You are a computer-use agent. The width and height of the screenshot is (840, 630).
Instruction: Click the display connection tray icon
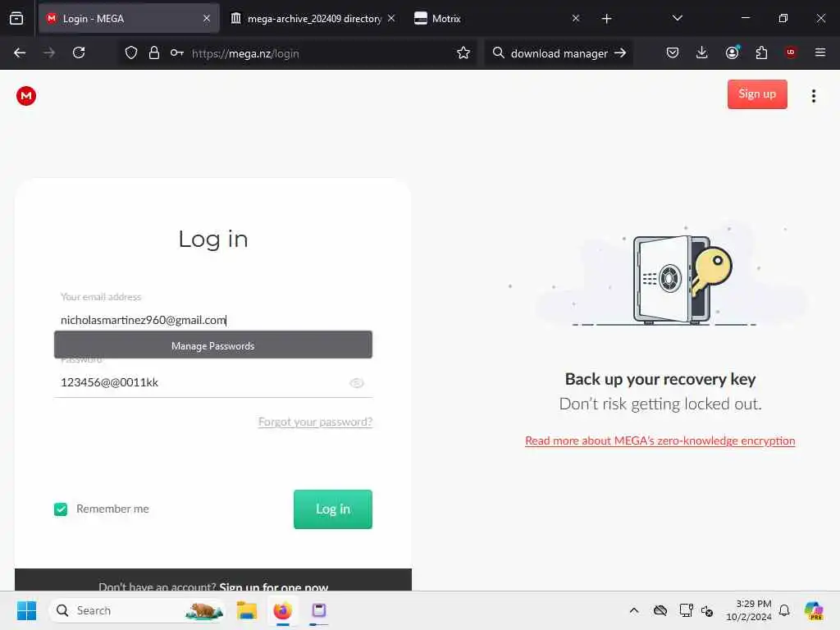tap(686, 610)
